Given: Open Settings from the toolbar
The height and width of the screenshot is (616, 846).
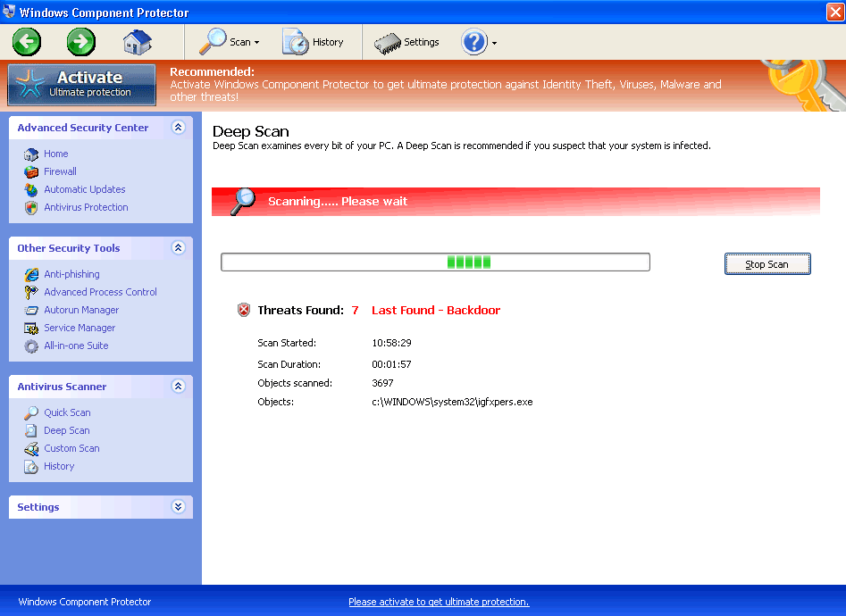Looking at the screenshot, I should [x=406, y=42].
